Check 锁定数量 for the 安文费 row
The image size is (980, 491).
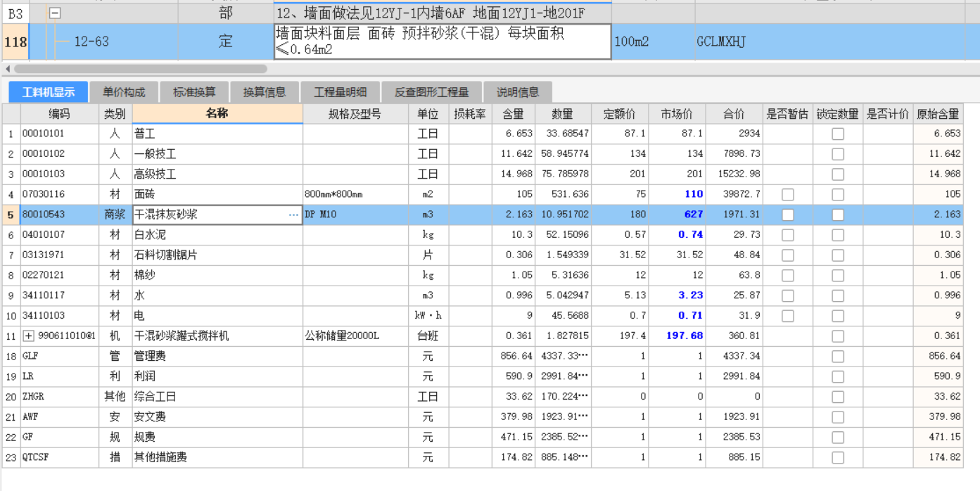[838, 417]
